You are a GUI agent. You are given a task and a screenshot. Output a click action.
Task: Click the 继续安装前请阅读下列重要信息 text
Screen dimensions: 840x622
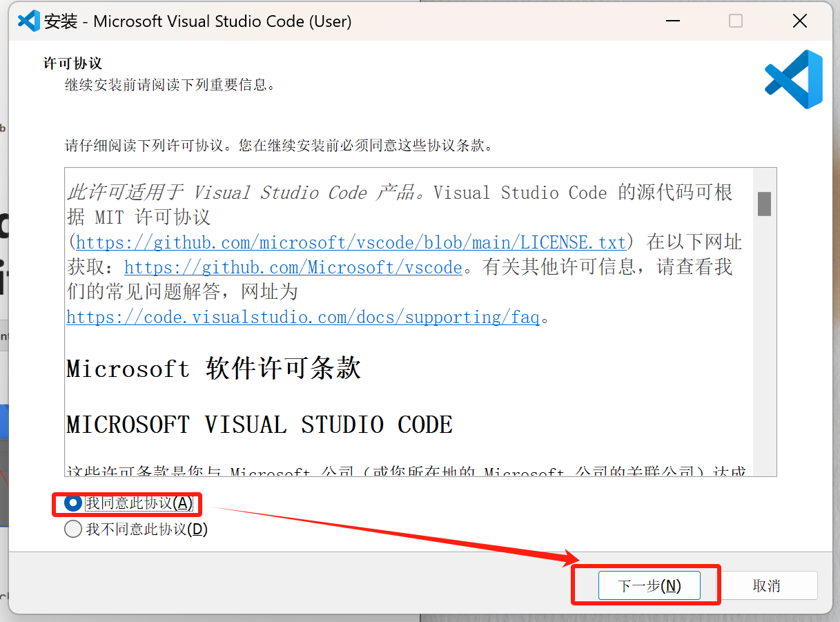pos(170,86)
